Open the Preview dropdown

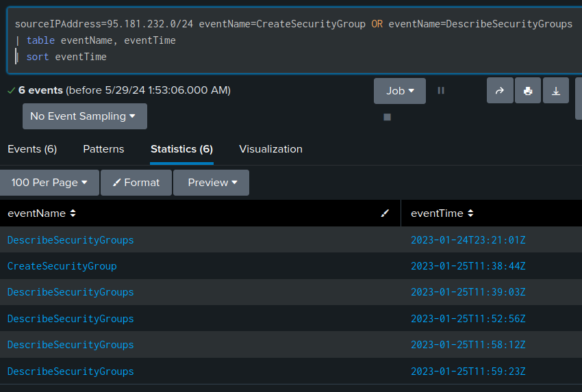[x=212, y=183]
